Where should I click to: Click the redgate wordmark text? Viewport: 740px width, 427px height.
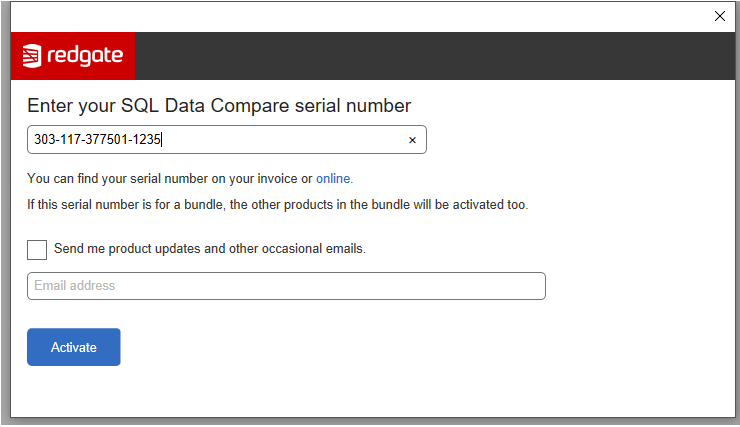[85, 56]
